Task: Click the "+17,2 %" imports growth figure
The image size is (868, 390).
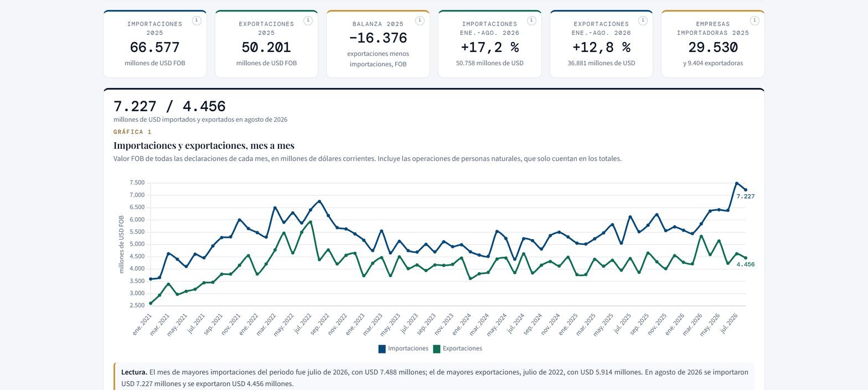Action: tap(489, 48)
